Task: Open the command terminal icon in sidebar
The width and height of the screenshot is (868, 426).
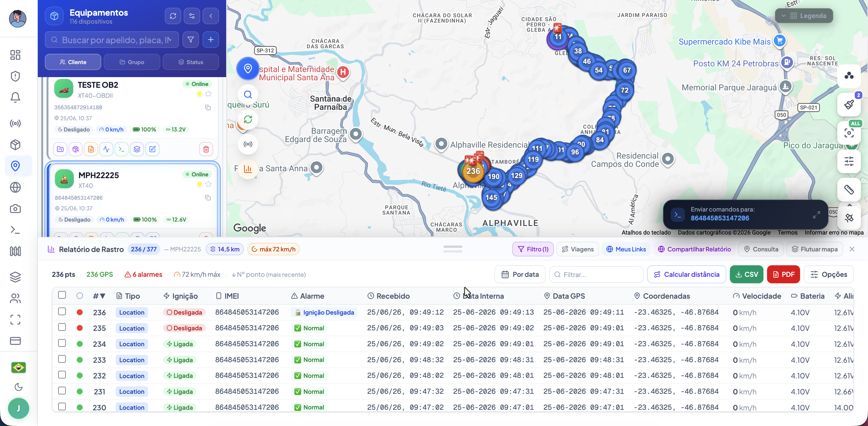Action: [15, 230]
